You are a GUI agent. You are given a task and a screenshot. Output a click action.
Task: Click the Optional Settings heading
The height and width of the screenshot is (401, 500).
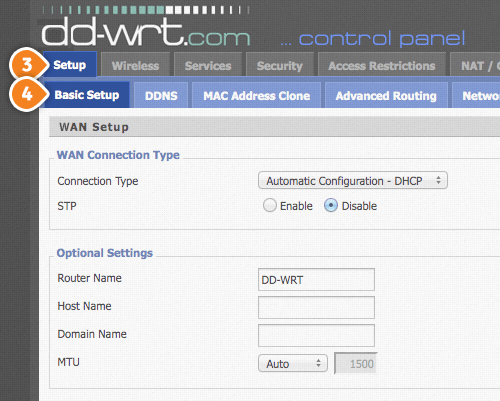pos(105,253)
